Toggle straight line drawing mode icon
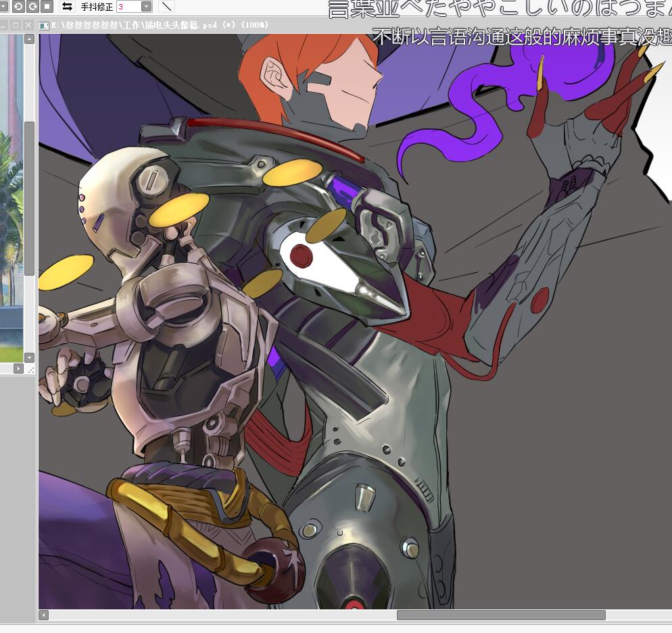This screenshot has width=672, height=633. pyautogui.click(x=167, y=6)
